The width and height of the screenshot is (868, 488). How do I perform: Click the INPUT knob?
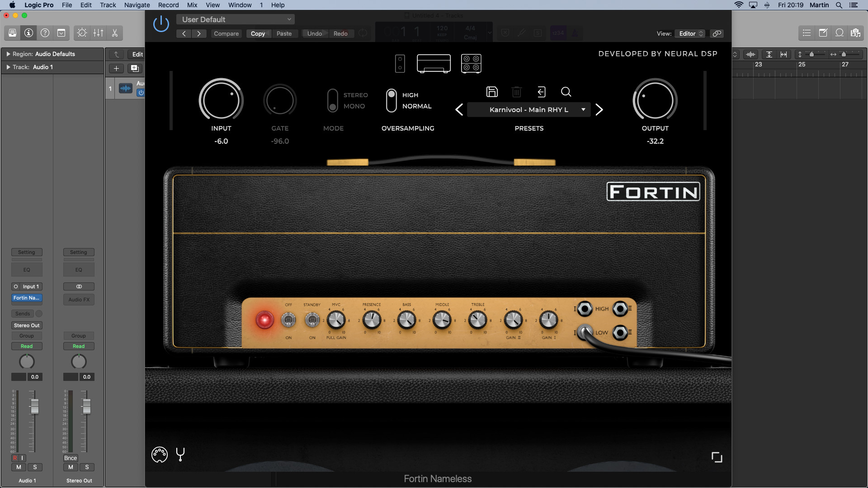221,100
